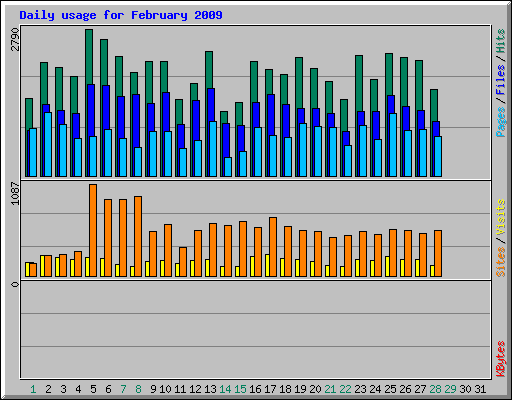
Task: Click day label '11' on the x-axis
Action: pyautogui.click(x=180, y=389)
